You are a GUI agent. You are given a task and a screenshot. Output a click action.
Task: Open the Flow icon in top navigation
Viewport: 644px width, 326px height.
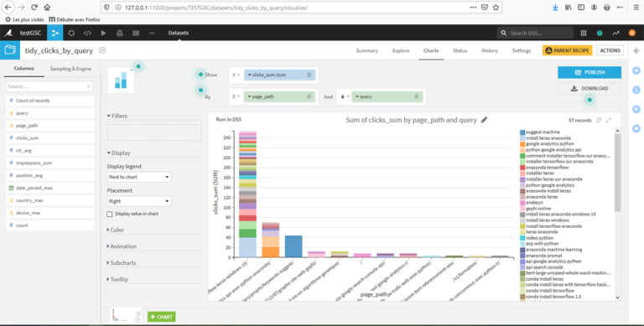55,33
